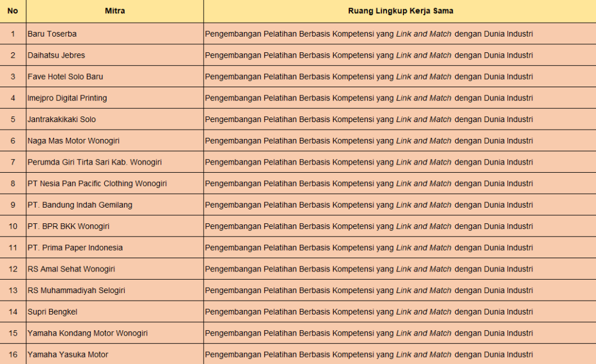Click the "Ruang Lingkup Kerja Sama" header
The width and height of the screenshot is (596, 364).
[400, 11]
